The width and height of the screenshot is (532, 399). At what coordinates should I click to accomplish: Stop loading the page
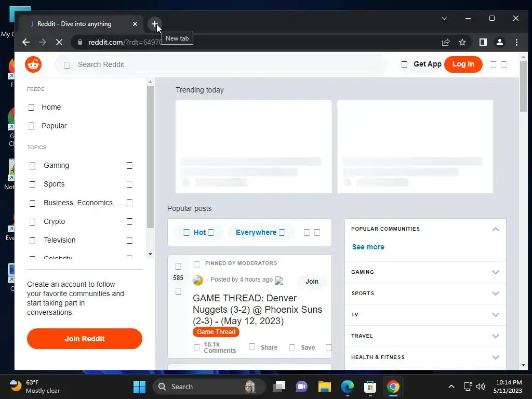[59, 42]
